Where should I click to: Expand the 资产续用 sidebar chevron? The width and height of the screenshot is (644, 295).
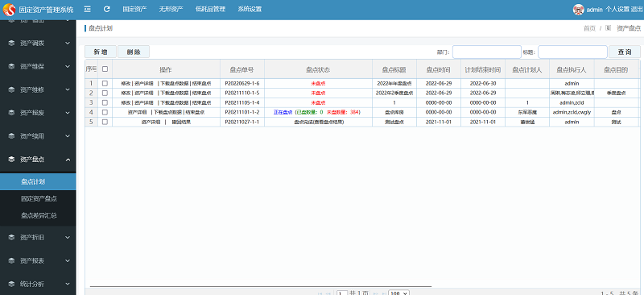[68, 136]
